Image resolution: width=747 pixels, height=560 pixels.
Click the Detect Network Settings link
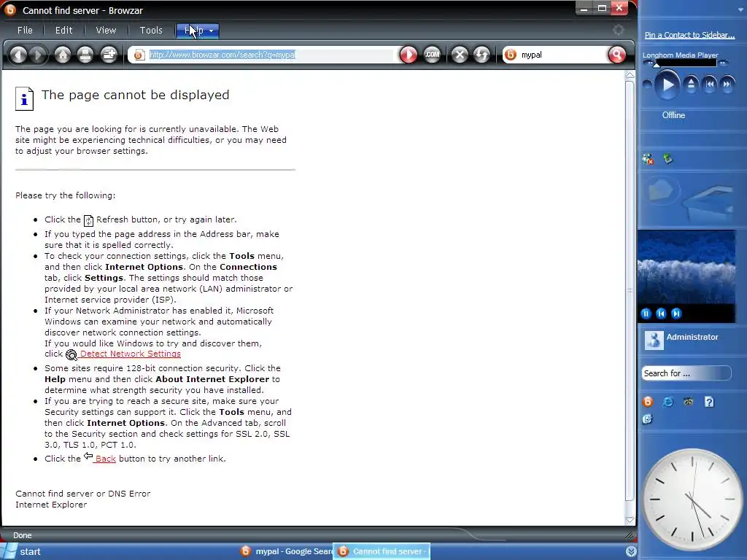point(130,354)
